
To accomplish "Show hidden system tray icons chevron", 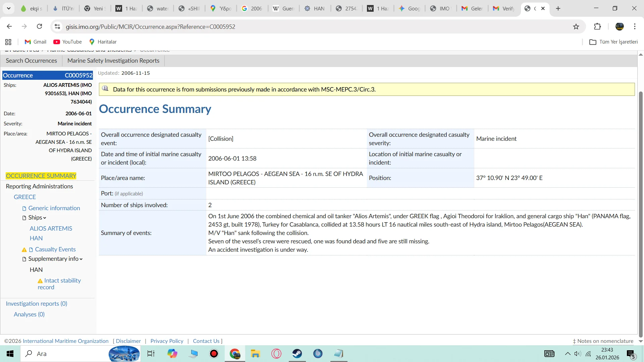I will click(x=568, y=354).
